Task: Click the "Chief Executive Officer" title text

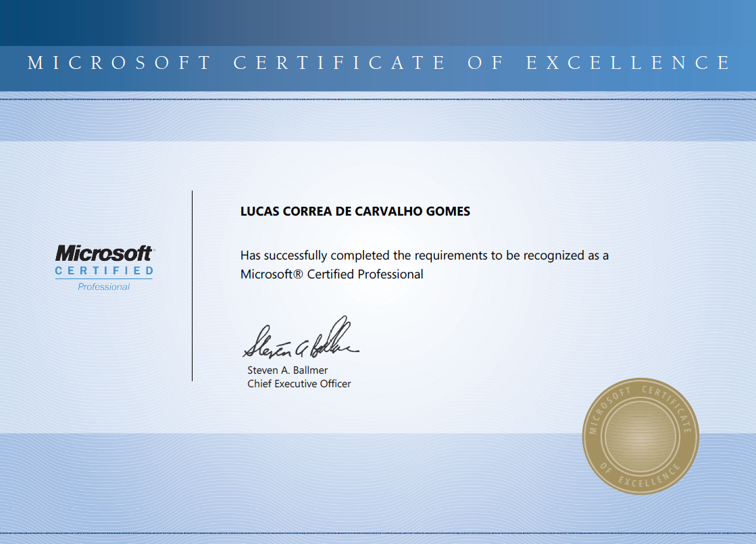Action: click(x=299, y=384)
